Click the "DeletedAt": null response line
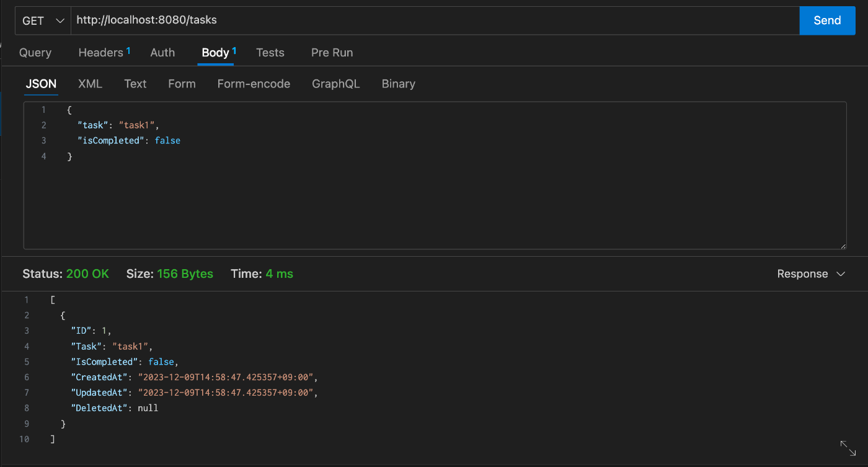Viewport: 868px width, 467px height. tap(115, 408)
